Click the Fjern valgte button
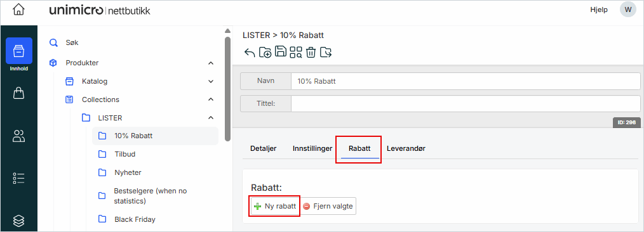This screenshot has width=644, height=232. [x=328, y=206]
